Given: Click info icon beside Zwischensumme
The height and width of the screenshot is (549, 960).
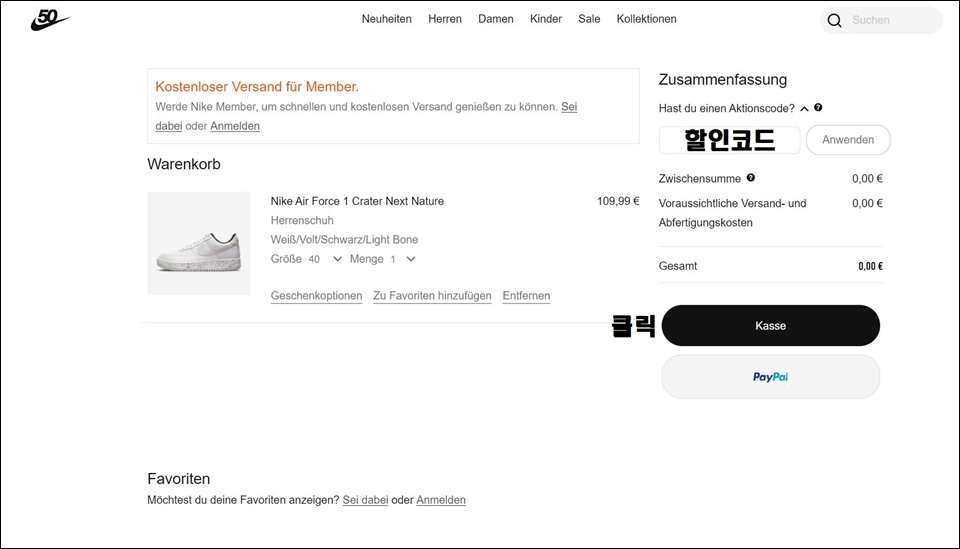Looking at the screenshot, I should (x=751, y=177).
